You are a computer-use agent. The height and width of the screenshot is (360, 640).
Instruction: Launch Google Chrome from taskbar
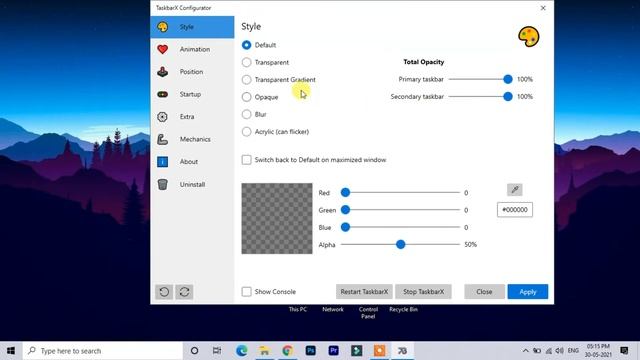click(287, 351)
